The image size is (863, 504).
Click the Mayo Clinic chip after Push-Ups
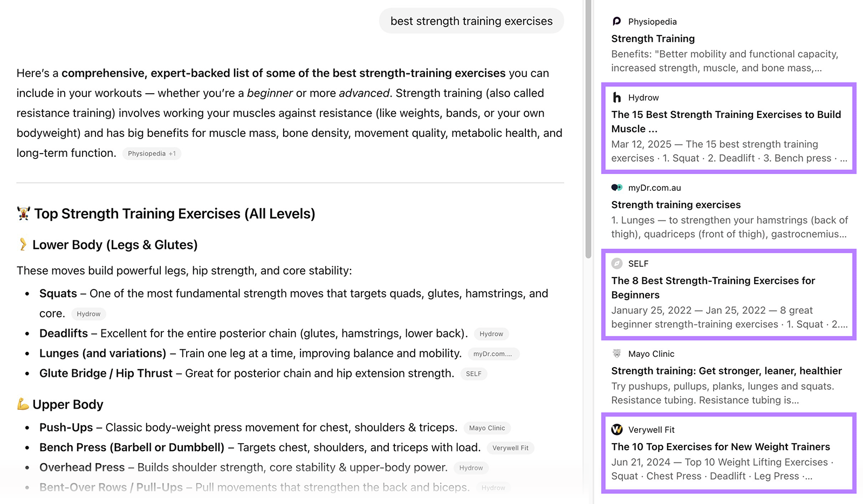coord(487,427)
